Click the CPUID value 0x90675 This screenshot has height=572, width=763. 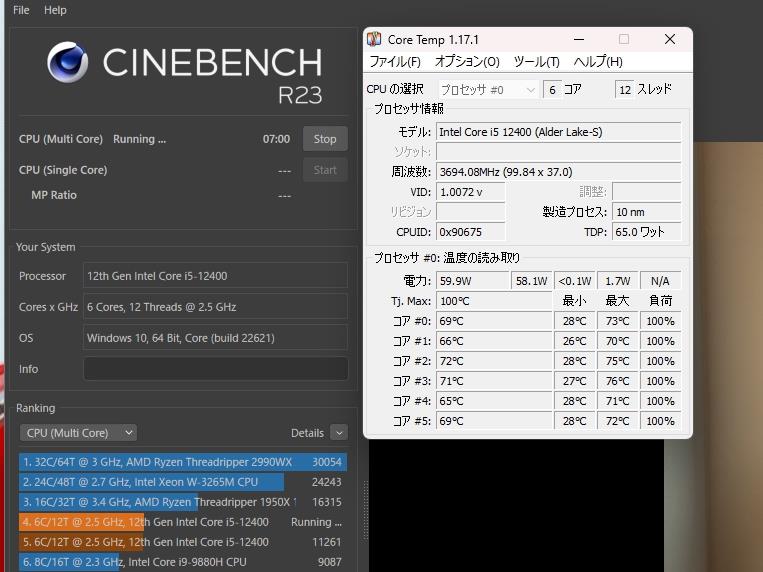tap(470, 232)
